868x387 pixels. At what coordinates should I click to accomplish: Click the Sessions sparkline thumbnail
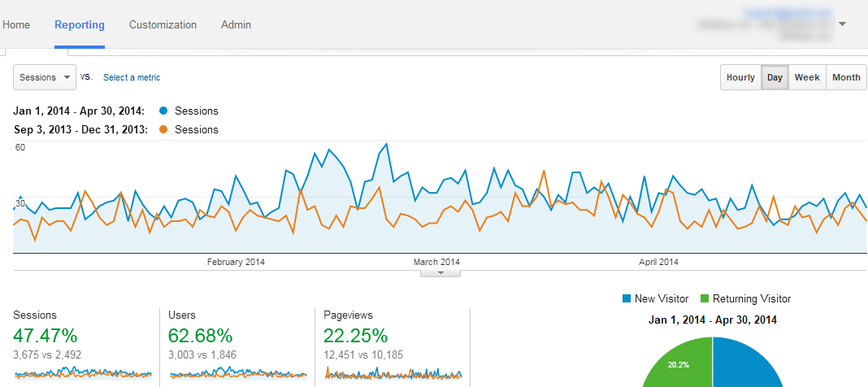tap(83, 372)
